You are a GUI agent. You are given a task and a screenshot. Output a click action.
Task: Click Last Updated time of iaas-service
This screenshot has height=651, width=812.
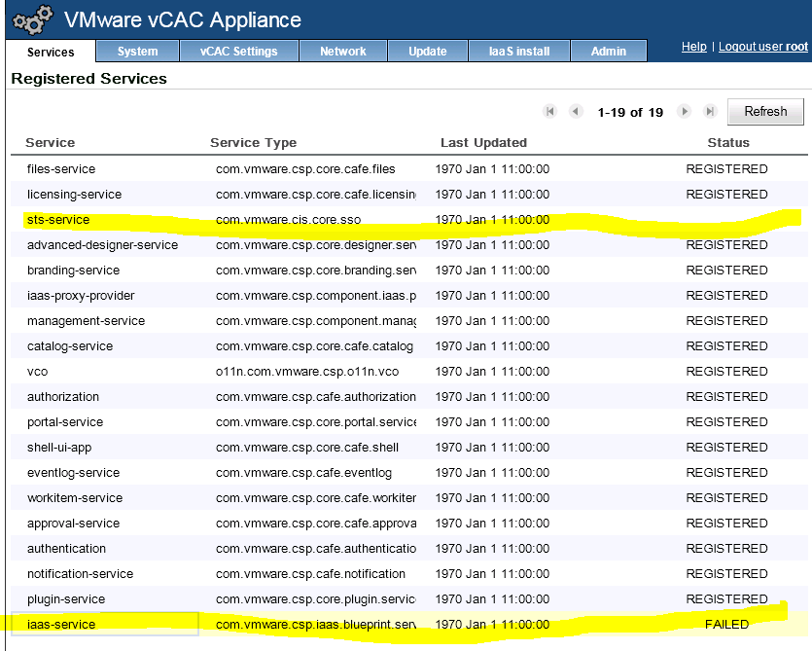tap(492, 625)
